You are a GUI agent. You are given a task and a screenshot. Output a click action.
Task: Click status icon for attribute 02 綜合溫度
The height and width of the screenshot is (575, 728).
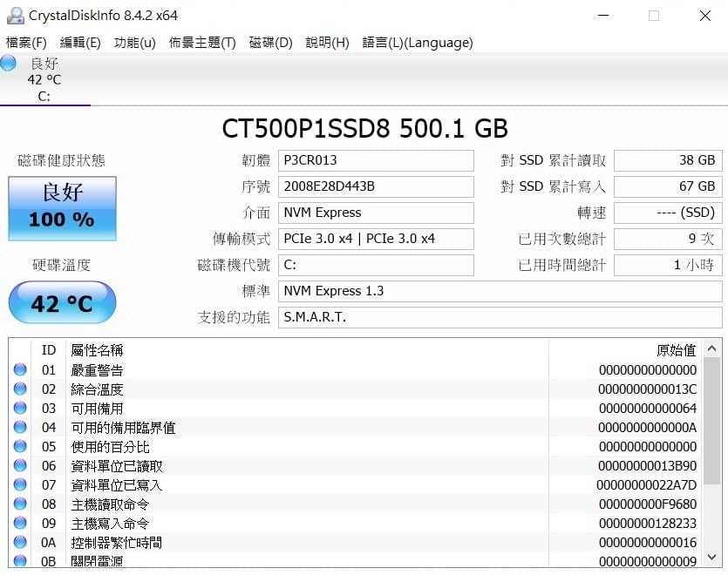coord(20,389)
